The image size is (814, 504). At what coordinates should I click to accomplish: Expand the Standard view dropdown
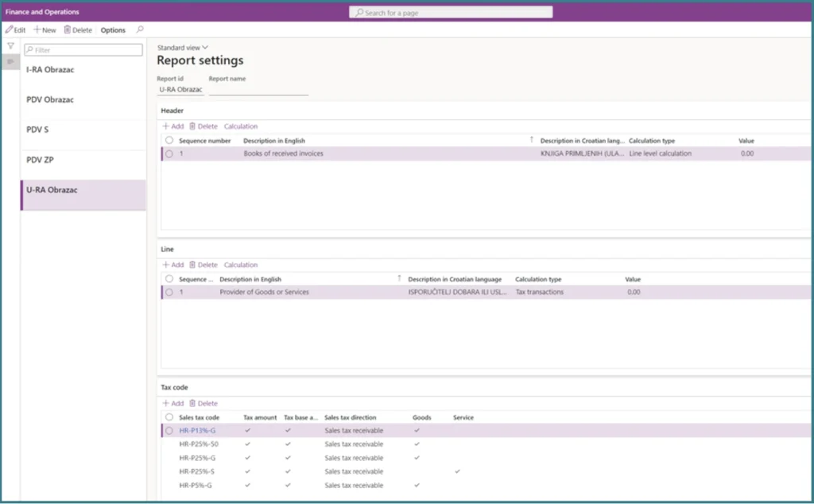tap(182, 47)
